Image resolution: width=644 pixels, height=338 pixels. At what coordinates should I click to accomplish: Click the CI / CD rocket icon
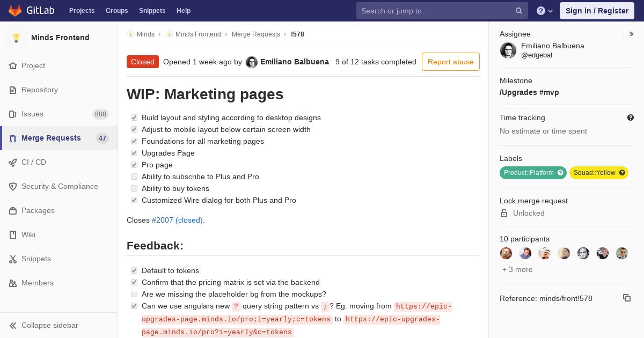13,162
